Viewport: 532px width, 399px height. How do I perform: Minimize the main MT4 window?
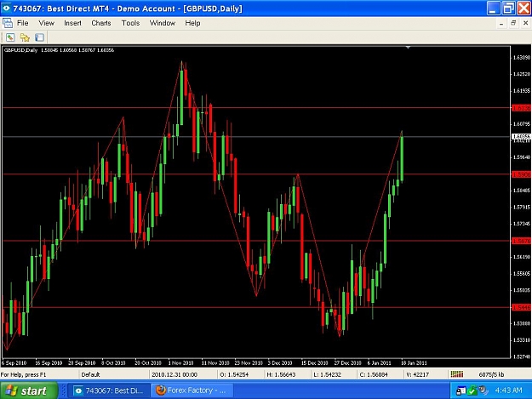[x=494, y=9]
